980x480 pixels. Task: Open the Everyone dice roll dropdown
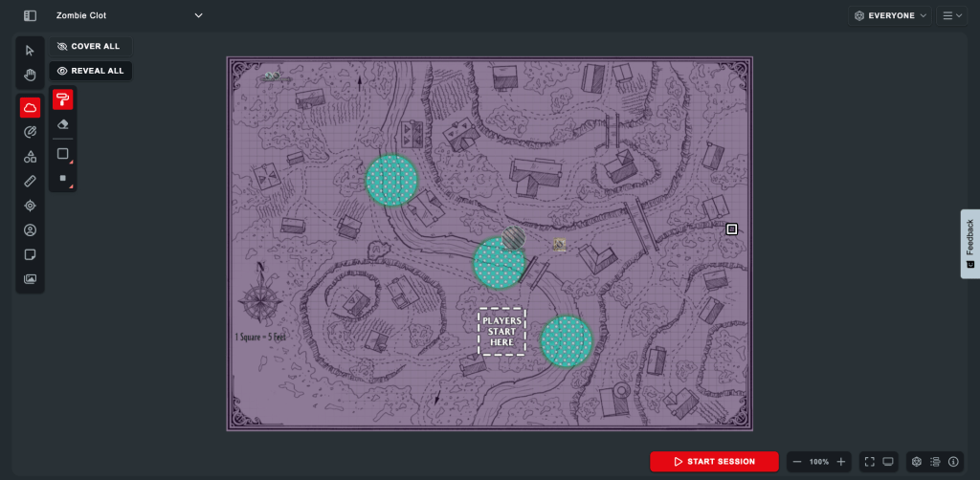(x=890, y=15)
